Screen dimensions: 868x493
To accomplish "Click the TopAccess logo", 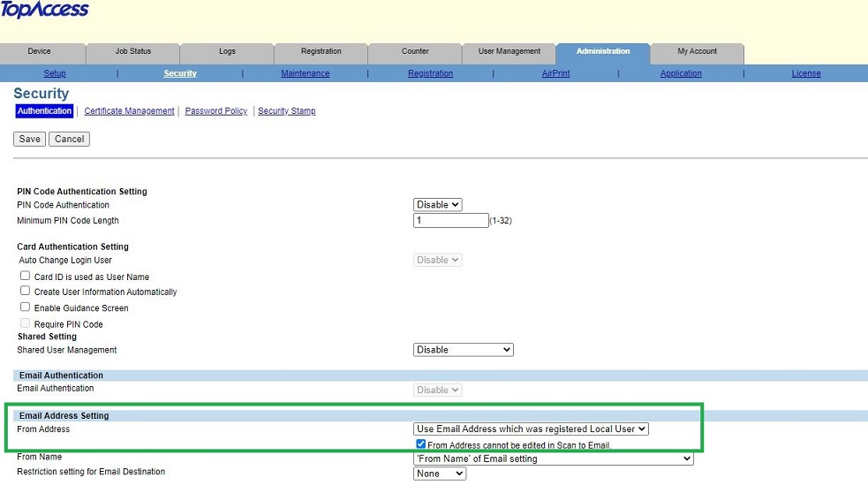I will click(x=44, y=11).
